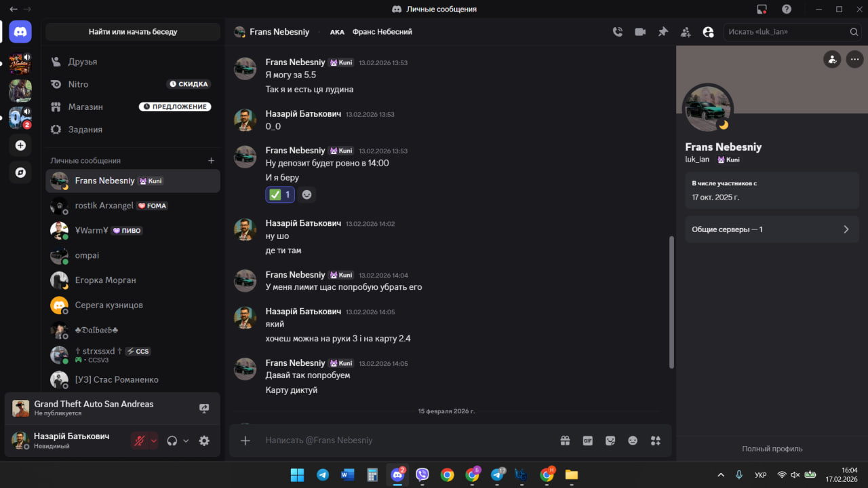Open the chat with Серега кузницов

[x=133, y=305]
